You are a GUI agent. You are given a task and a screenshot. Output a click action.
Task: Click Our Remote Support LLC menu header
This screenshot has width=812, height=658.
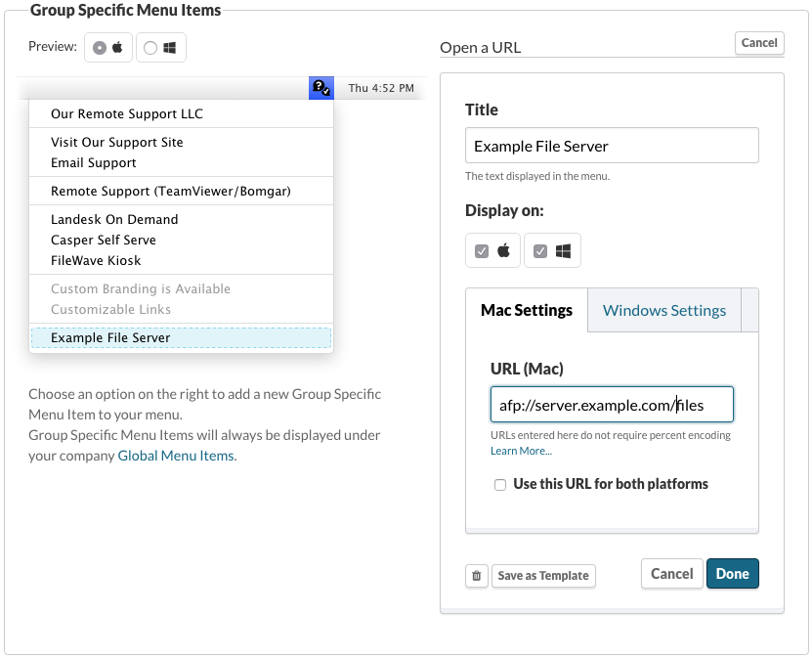click(x=181, y=114)
